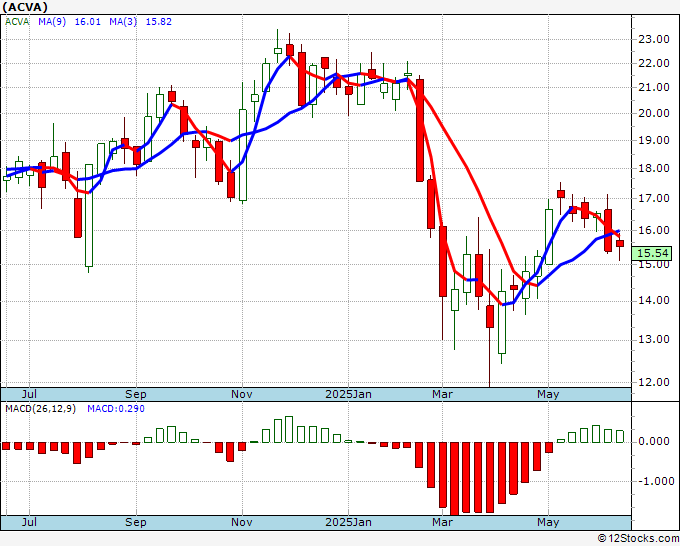Click Sep on the price chart axis

click(136, 394)
